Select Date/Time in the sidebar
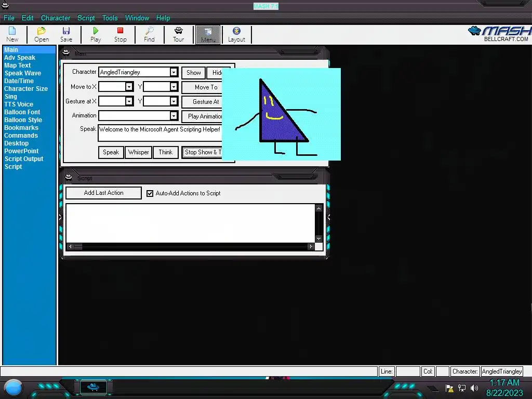Screen dimensions: 532x399 tap(19, 81)
